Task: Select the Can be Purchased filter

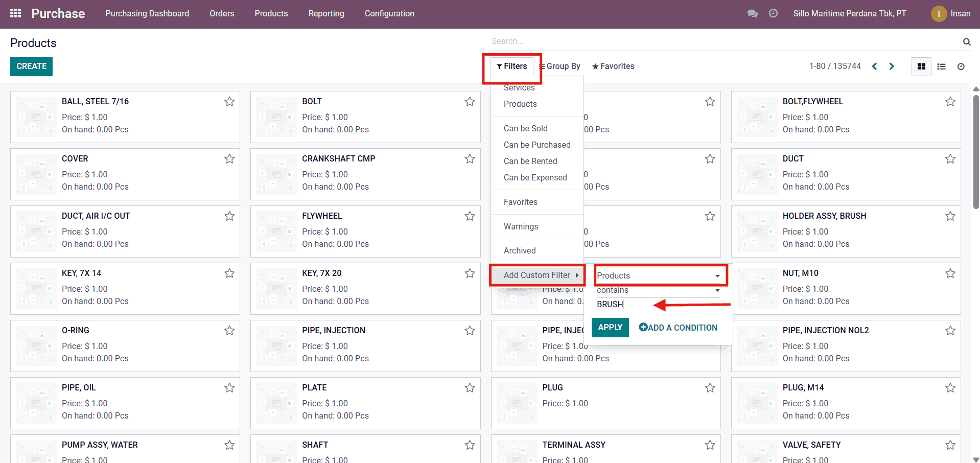Action: tap(536, 145)
